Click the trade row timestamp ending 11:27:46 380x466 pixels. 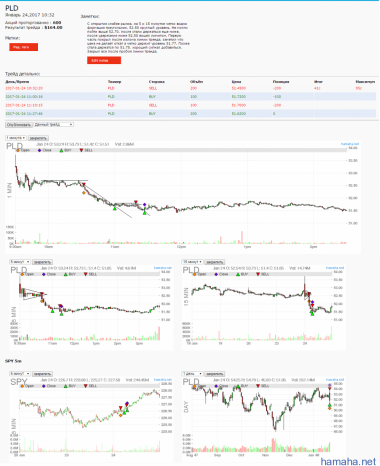pyautogui.click(x=24, y=114)
